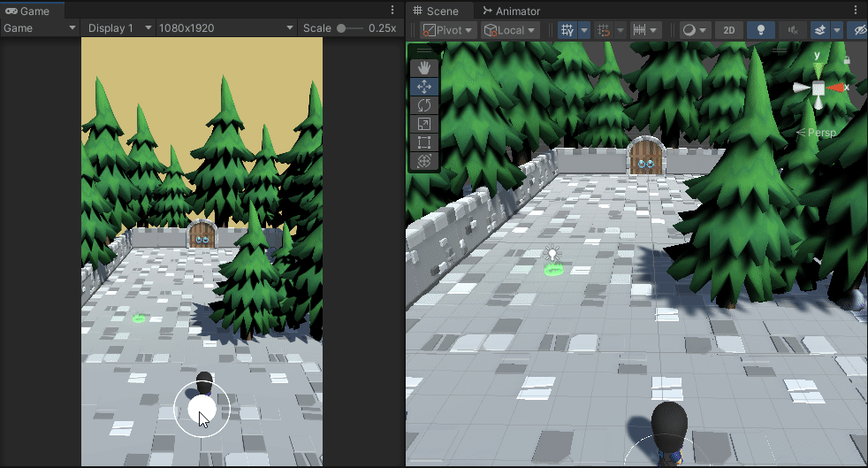The height and width of the screenshot is (468, 868).
Task: Toggle the Persp projection label
Action: [x=817, y=133]
